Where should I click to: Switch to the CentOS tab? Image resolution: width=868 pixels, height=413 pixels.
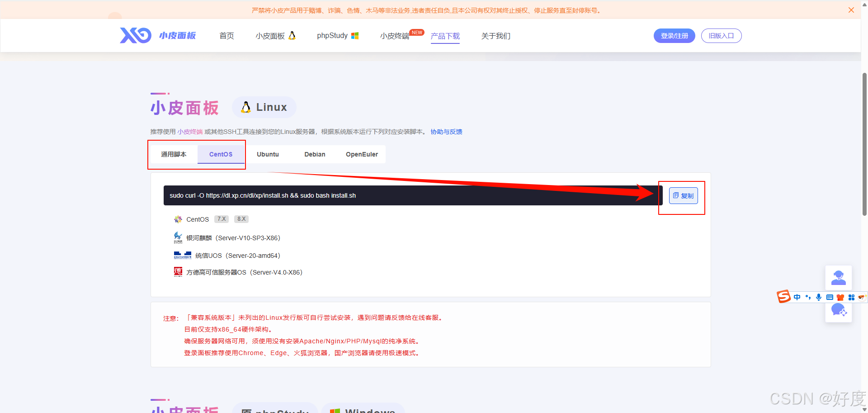tap(221, 154)
